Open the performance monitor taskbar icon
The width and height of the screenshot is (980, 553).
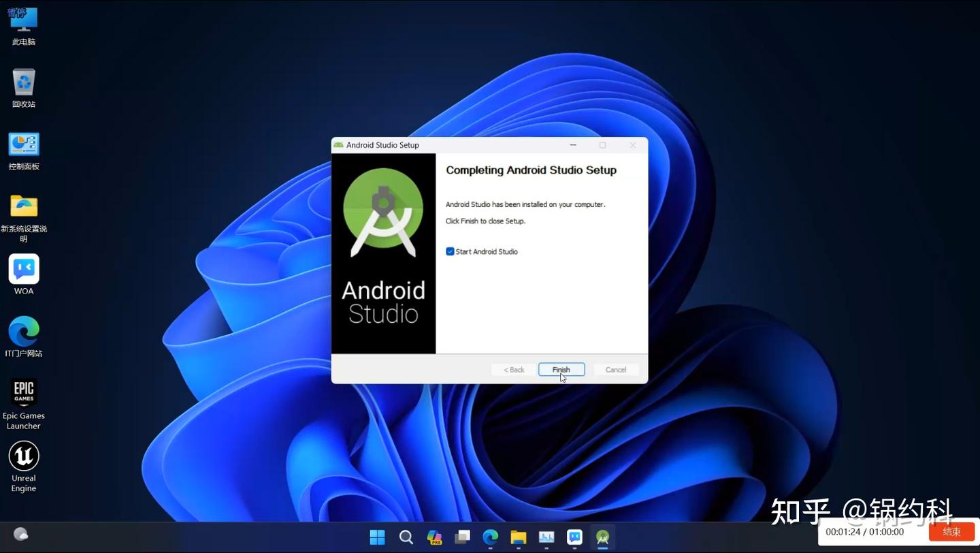pos(546,537)
